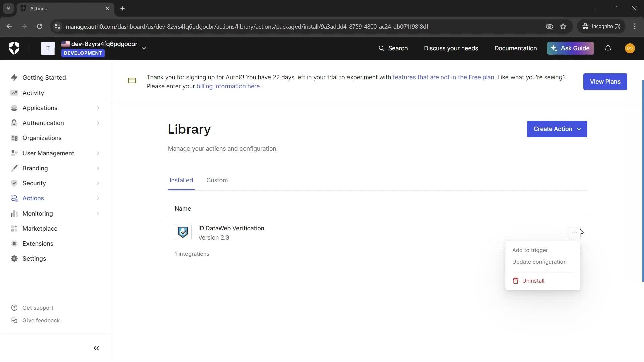Reload the page with browser refresh
The width and height of the screenshot is (644, 362).
[39, 26]
